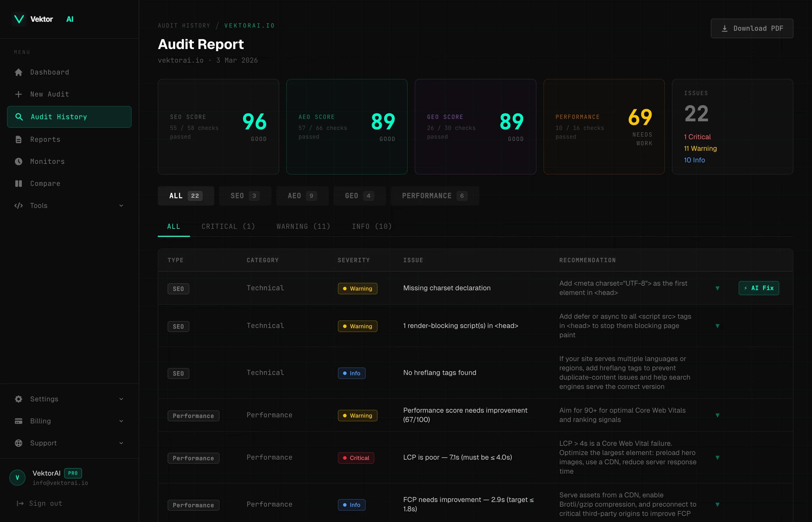This screenshot has width=812, height=522.
Task: Click the download arrow in Download PDF
Action: [x=725, y=28]
